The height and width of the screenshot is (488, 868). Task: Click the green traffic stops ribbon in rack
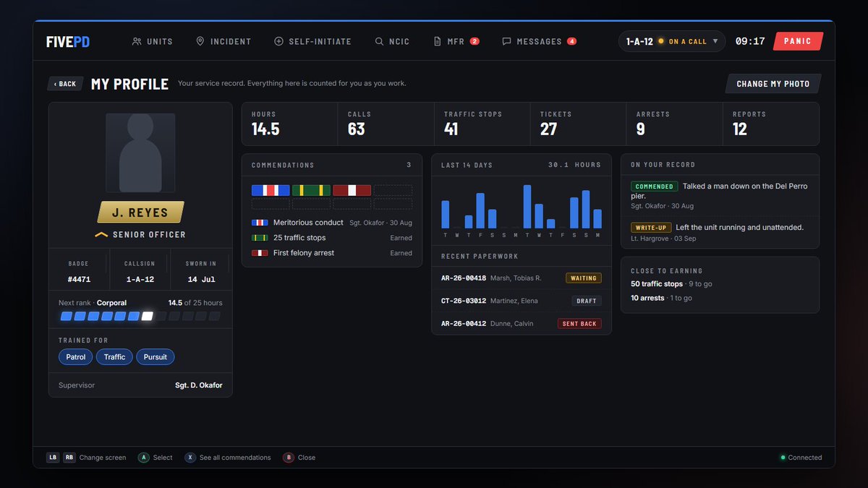click(x=311, y=190)
